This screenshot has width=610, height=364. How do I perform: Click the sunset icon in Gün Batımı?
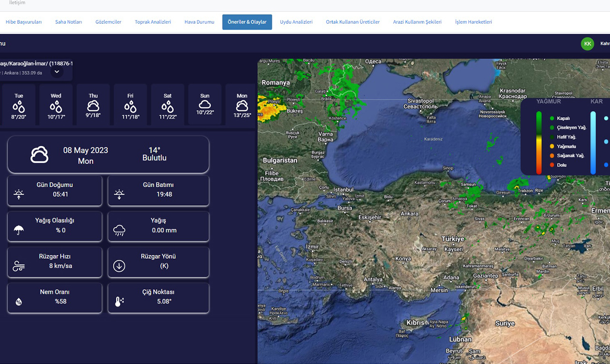click(119, 194)
